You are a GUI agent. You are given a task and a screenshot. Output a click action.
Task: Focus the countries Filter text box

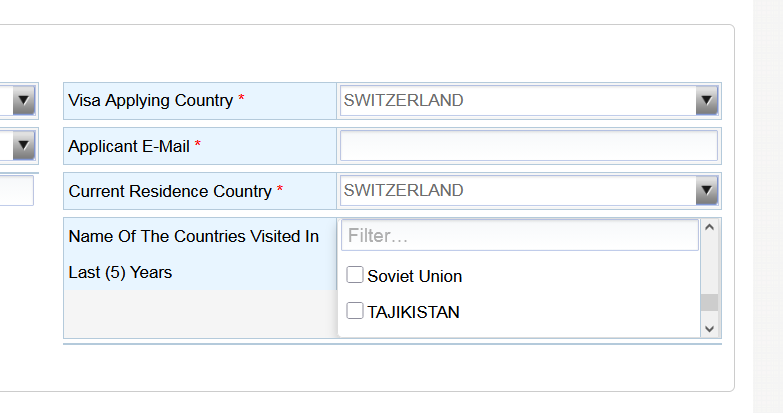coord(519,236)
